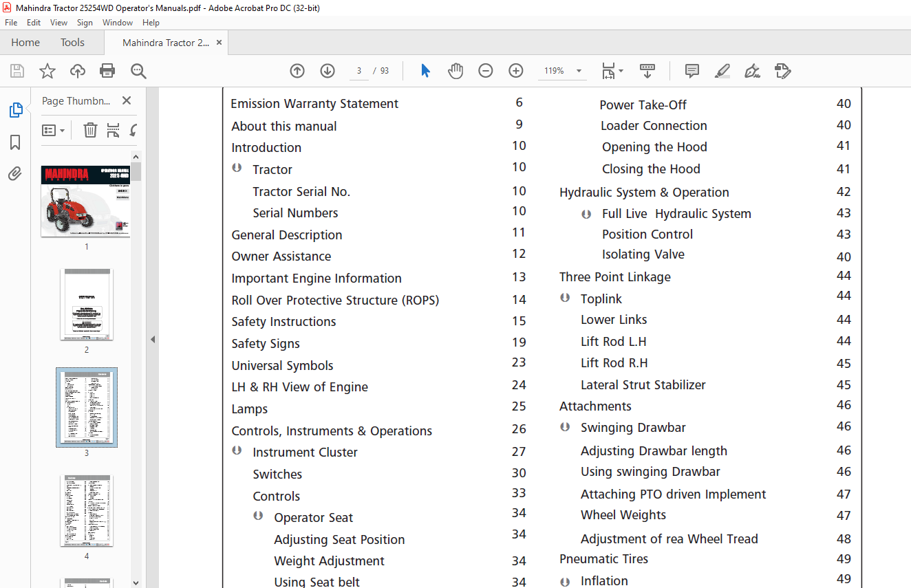This screenshot has height=588, width=911.
Task: Select page 2 thumbnail
Action: pyautogui.click(x=86, y=305)
